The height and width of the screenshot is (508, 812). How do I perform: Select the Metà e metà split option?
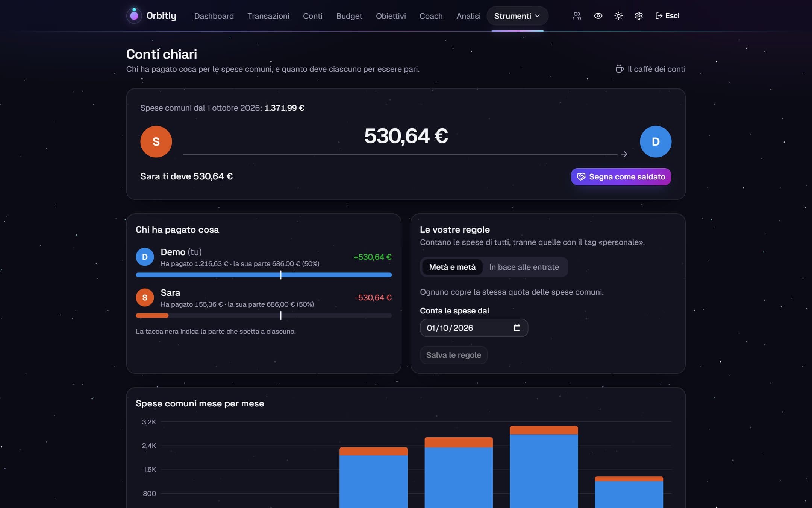[x=452, y=267]
